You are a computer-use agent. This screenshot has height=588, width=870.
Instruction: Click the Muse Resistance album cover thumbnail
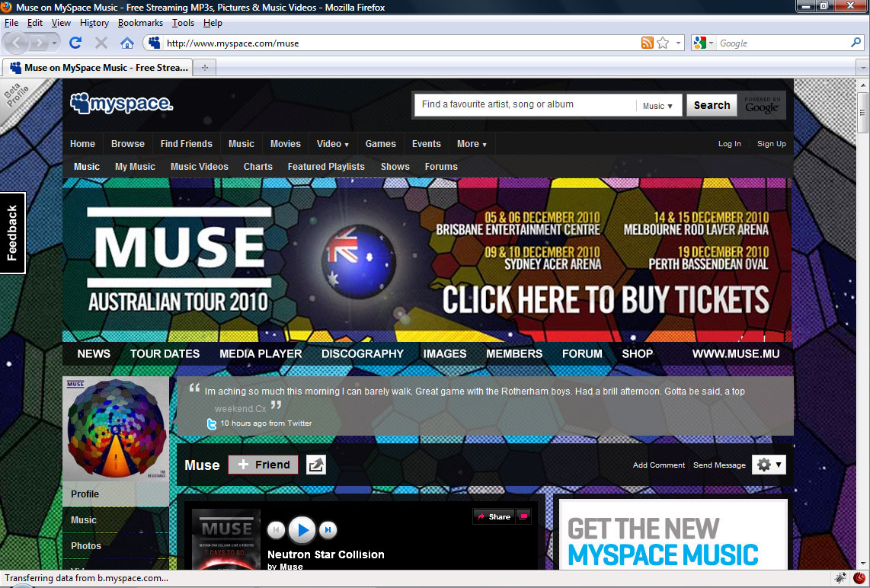pos(116,429)
